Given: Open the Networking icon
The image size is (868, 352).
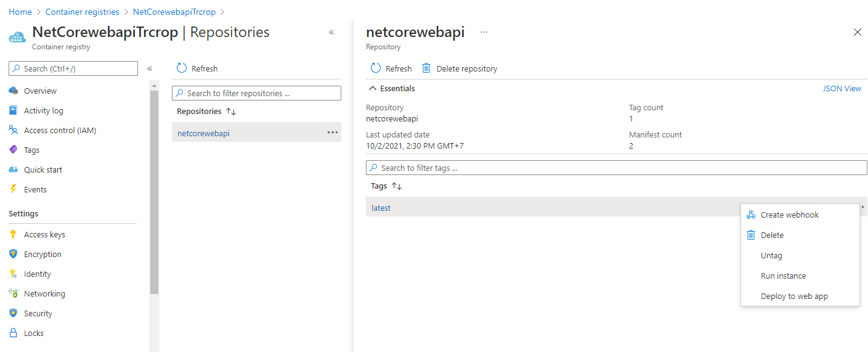Looking at the screenshot, I should point(14,293).
